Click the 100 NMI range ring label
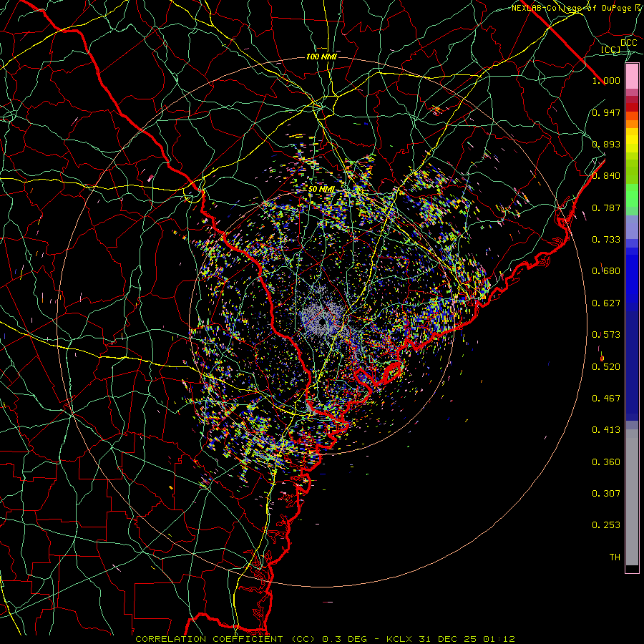The image size is (644, 644). pyautogui.click(x=321, y=57)
